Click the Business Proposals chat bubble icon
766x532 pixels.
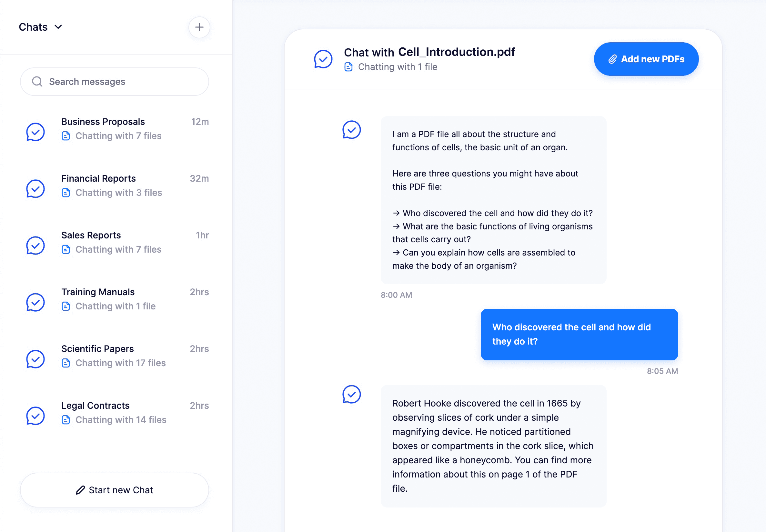(35, 132)
